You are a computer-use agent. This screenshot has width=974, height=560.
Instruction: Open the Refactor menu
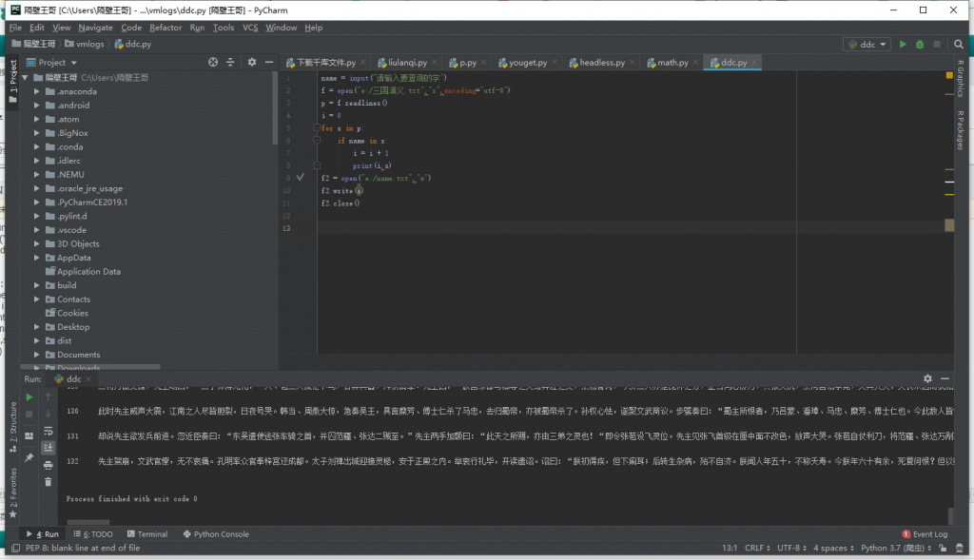165,28
